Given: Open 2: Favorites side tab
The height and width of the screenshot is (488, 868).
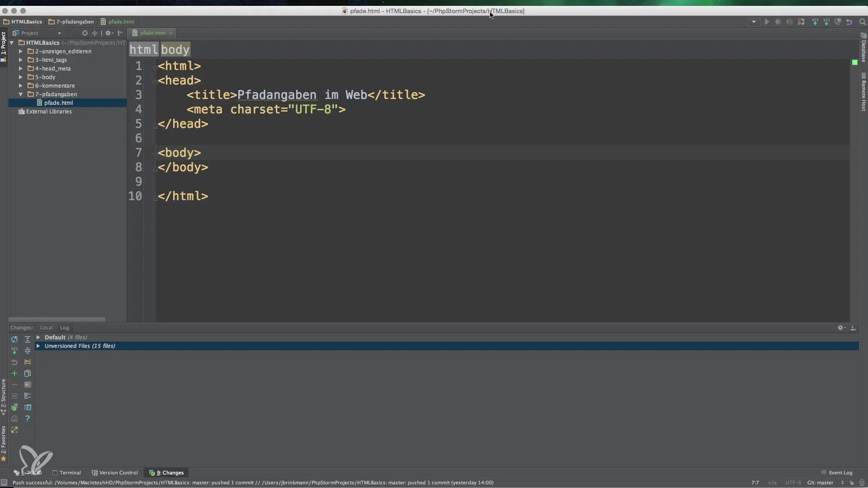Looking at the screenshot, I should (x=4, y=443).
